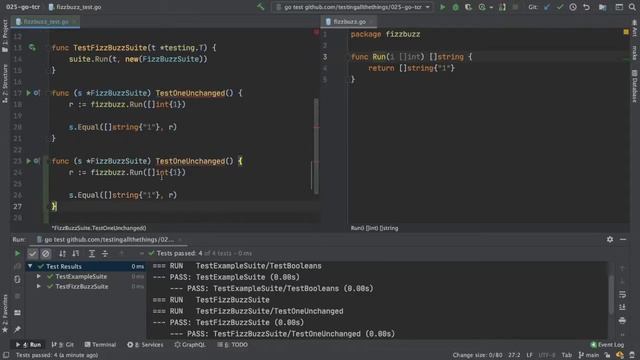The width and height of the screenshot is (640, 360).
Task: Click the LF line separator in status bar
Action: pyautogui.click(x=529, y=355)
